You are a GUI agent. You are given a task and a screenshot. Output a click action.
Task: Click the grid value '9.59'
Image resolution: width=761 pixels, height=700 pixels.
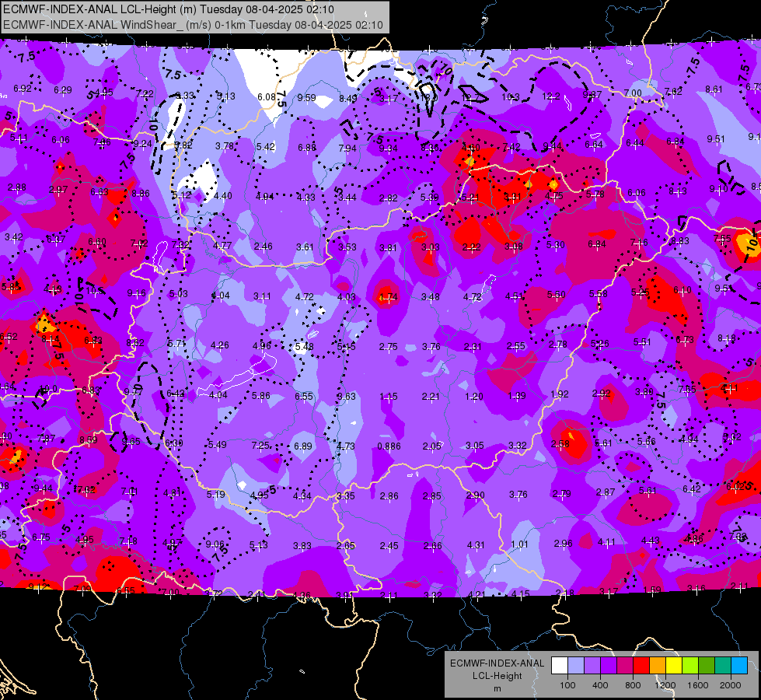[x=307, y=98]
